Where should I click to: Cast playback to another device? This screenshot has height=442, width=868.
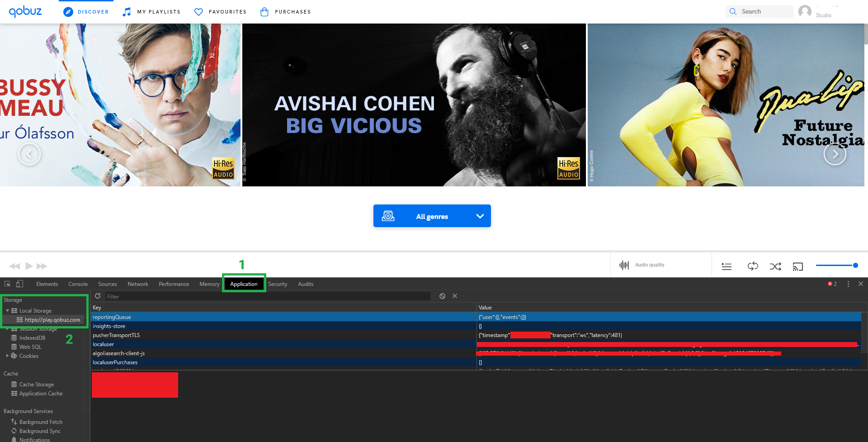(x=798, y=266)
